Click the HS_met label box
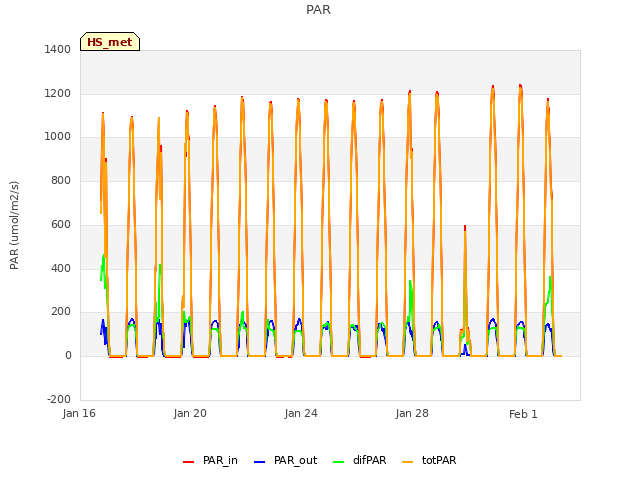 click(110, 42)
